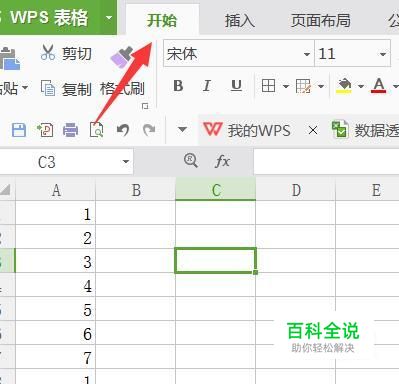This screenshot has height=384, width=399.
Task: Click cell containing value 6
Action: 56,333
